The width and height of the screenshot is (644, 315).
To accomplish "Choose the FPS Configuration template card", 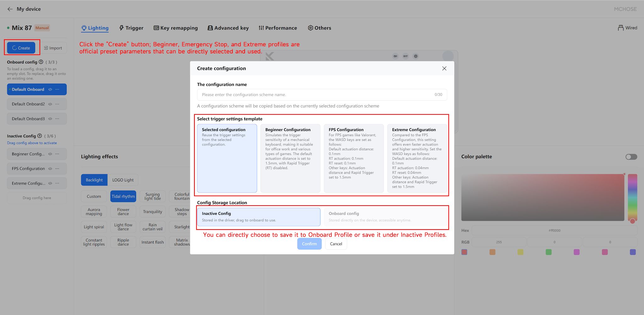I will 354,158.
